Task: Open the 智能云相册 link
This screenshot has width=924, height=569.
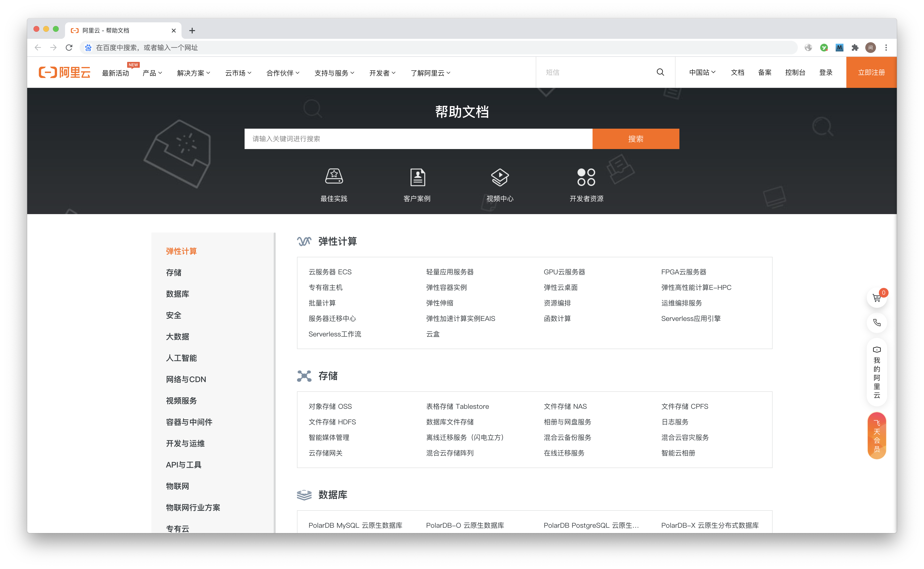Action: tap(678, 453)
